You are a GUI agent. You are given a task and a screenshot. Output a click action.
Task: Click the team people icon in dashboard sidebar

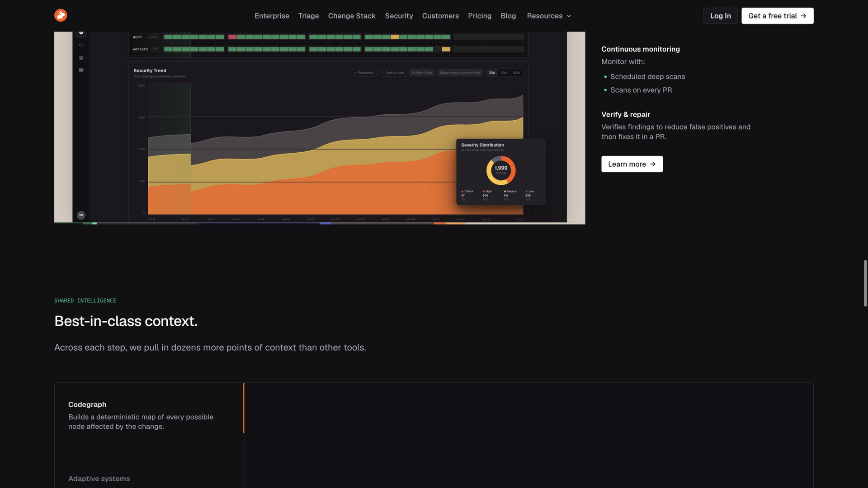[x=81, y=57]
